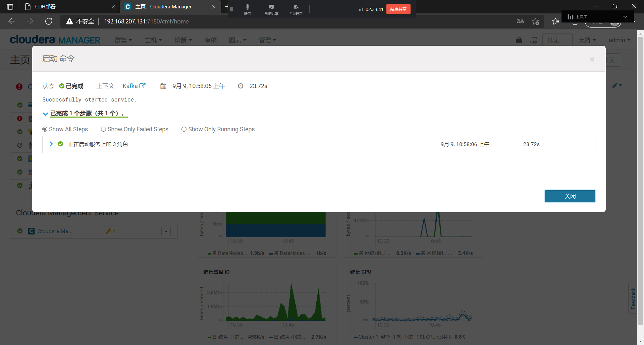Close the 启动命令 dialog with X
This screenshot has height=345, width=644.
click(592, 59)
